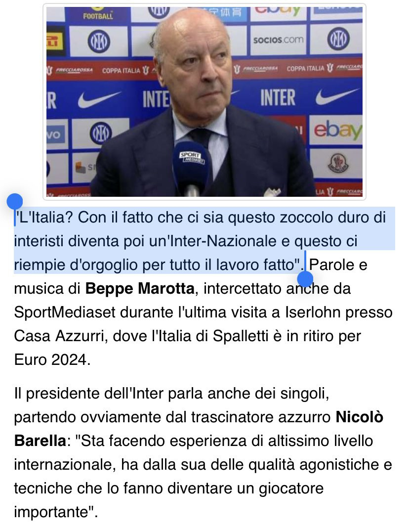This screenshot has height=532, width=409.
Task: Tap the COPPA ITALIA banner text at right
Action: pyautogui.click(x=306, y=69)
